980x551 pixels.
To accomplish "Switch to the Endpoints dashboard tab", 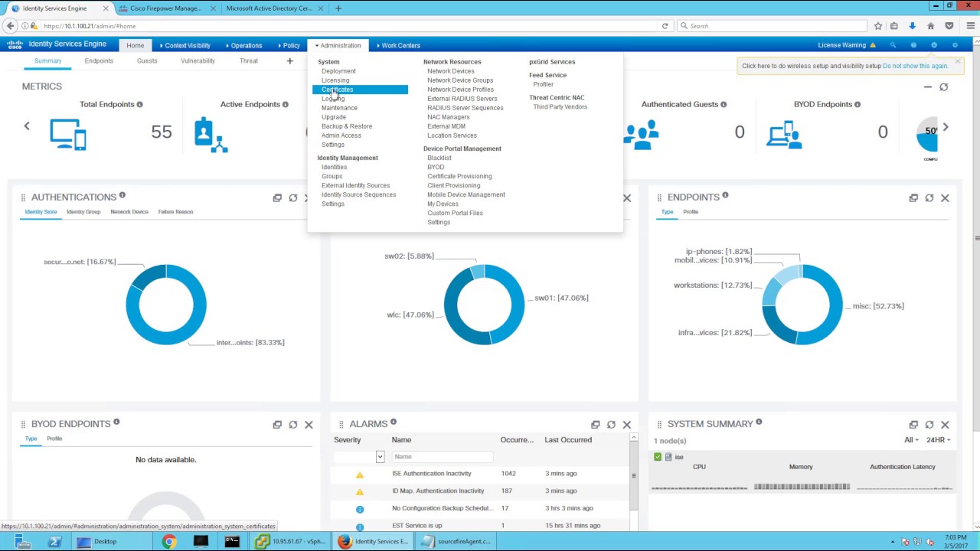I will (99, 60).
